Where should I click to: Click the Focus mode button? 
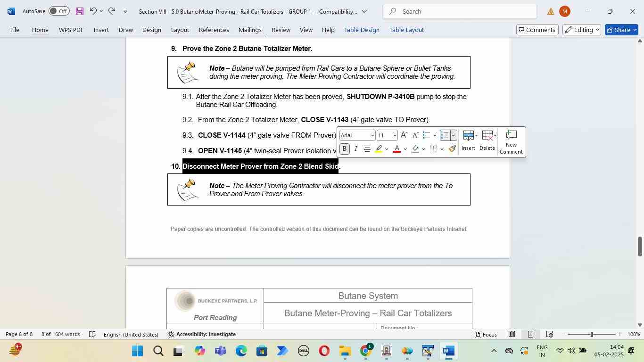(486, 334)
